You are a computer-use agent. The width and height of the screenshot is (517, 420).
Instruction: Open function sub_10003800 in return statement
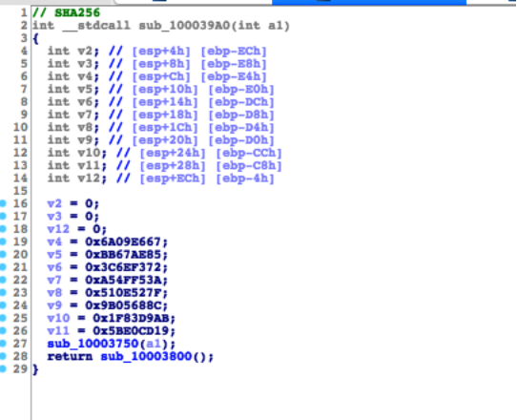tap(146, 357)
